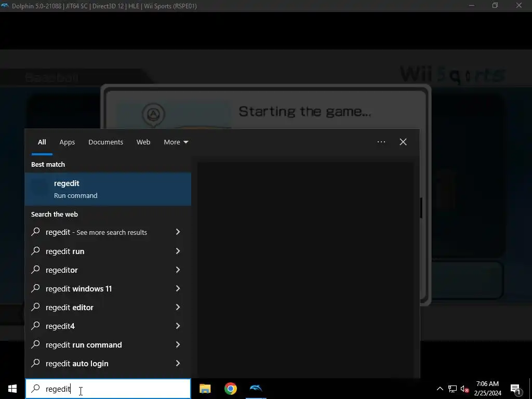The image size is (532, 399).
Task: Switch to the Documents search tab
Action: [x=105, y=142]
